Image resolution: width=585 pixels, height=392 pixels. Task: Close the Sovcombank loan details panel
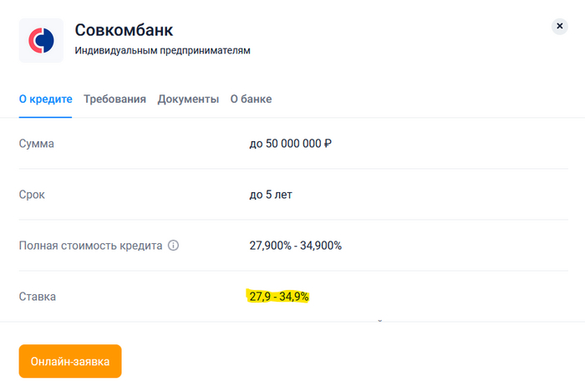click(x=560, y=27)
